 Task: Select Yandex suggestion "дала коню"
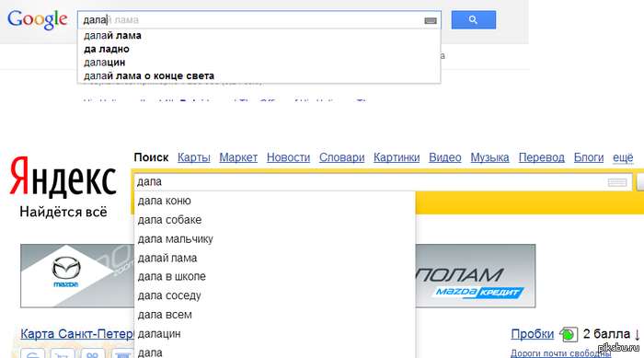(x=274, y=201)
